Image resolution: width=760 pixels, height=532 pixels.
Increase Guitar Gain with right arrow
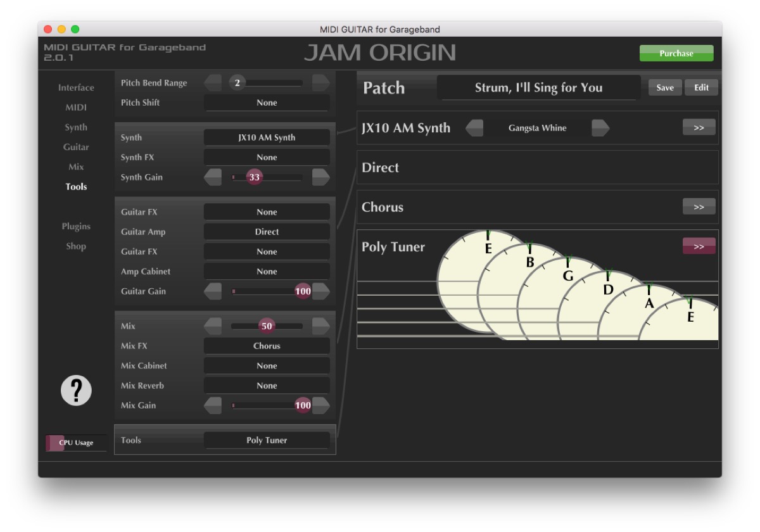[x=320, y=291]
